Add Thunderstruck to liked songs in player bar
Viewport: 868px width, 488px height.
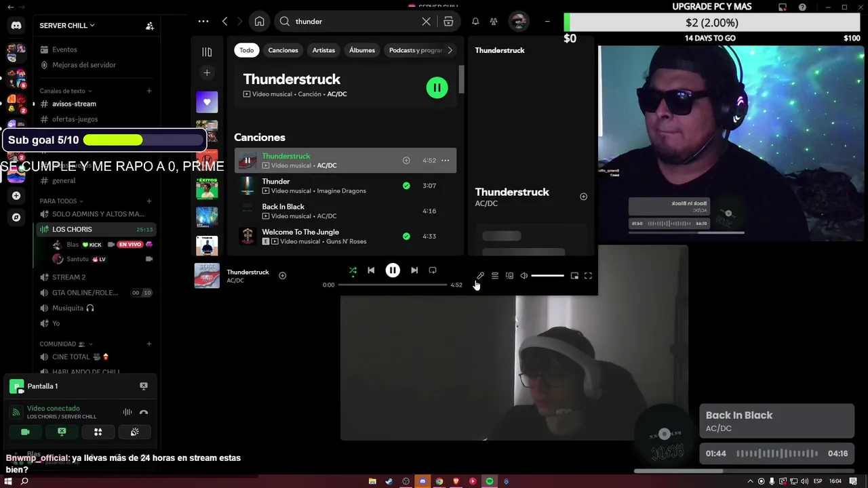point(282,276)
